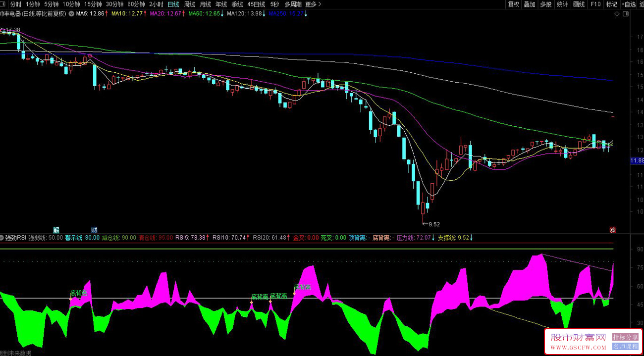Open F10 company information
Image resolution: width=644 pixels, height=356 pixels.
(x=595, y=4)
